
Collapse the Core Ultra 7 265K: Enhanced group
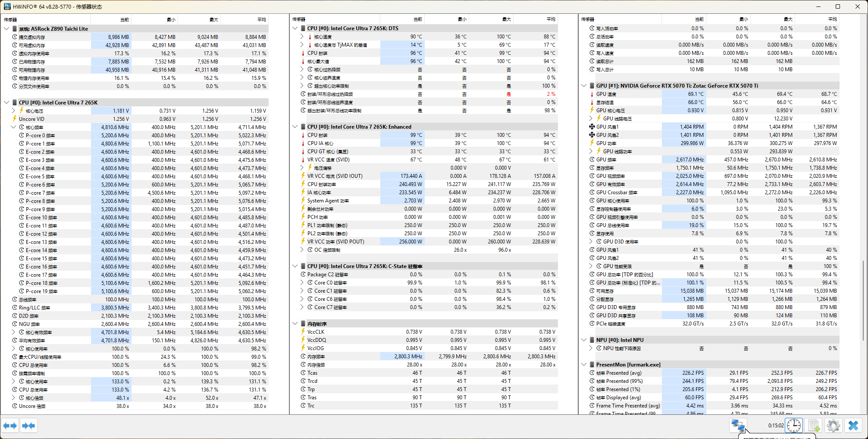tap(295, 127)
